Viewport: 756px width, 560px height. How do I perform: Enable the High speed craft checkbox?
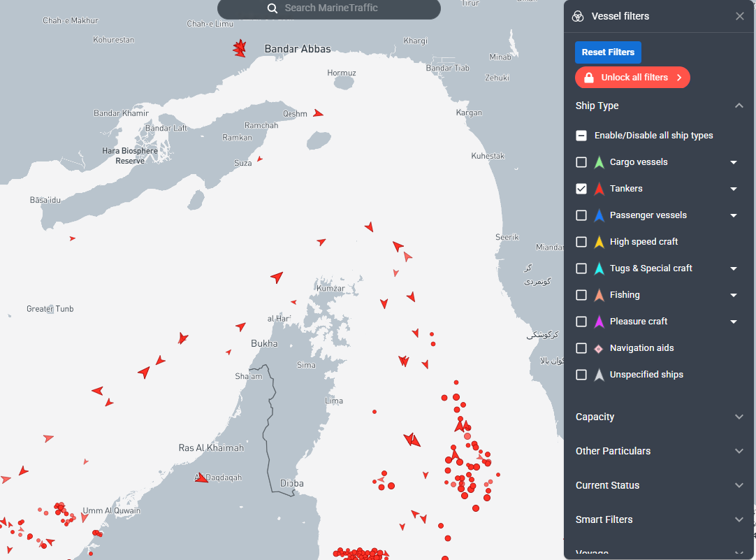[581, 242]
